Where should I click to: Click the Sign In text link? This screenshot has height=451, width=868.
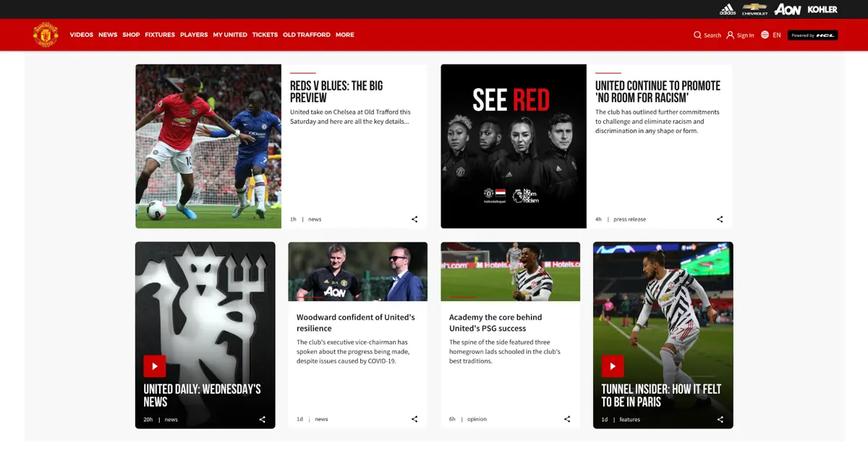[746, 35]
